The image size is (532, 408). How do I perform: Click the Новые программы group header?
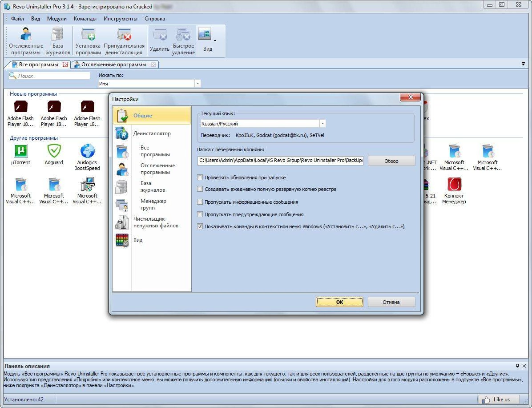(x=33, y=94)
